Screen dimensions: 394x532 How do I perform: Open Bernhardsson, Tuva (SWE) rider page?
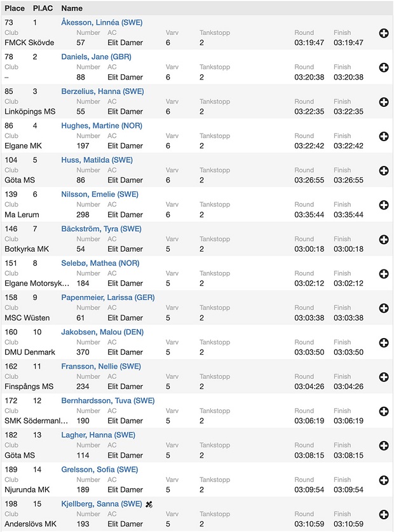pos(107,400)
